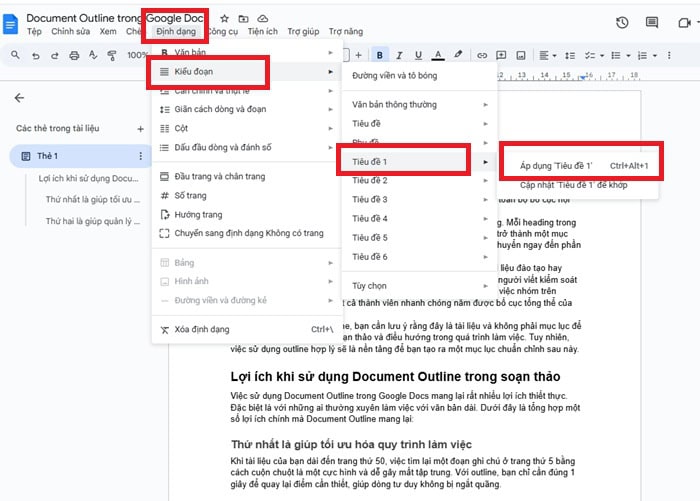This screenshot has width=700, height=501.
Task: Open the Xem menu
Action: 108,31
